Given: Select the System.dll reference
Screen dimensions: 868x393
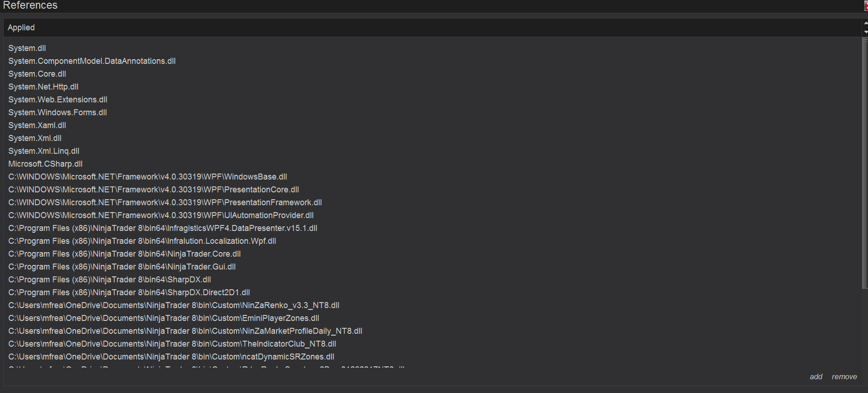Looking at the screenshot, I should [x=27, y=48].
